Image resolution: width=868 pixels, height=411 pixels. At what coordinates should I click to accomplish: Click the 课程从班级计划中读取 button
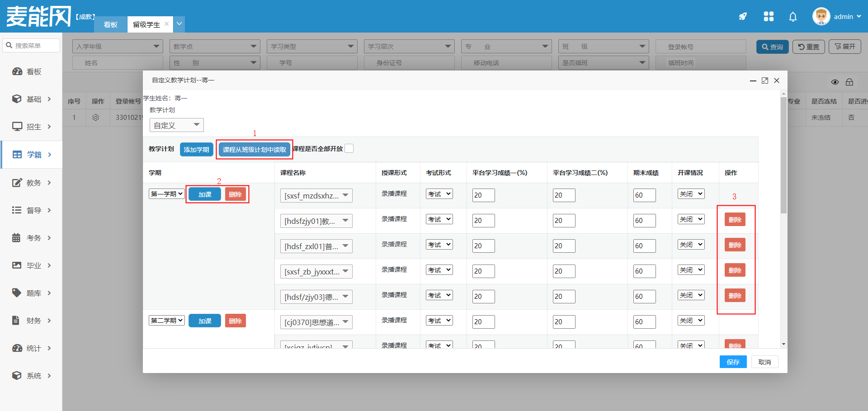(254, 150)
